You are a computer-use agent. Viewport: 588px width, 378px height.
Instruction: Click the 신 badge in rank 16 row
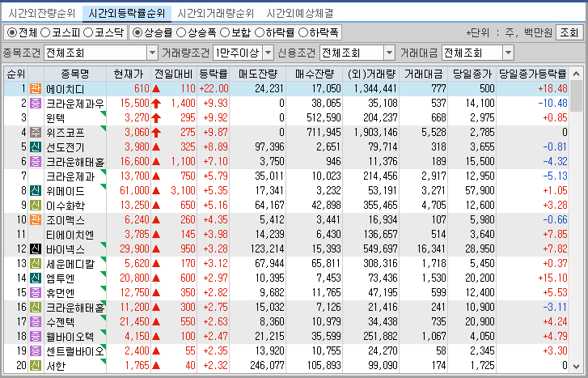(x=36, y=308)
